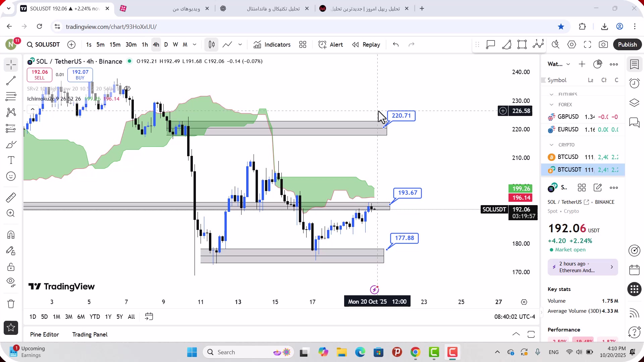Add a symbol to the watchlist
Viewport: 644px width, 362px height.
(582, 64)
